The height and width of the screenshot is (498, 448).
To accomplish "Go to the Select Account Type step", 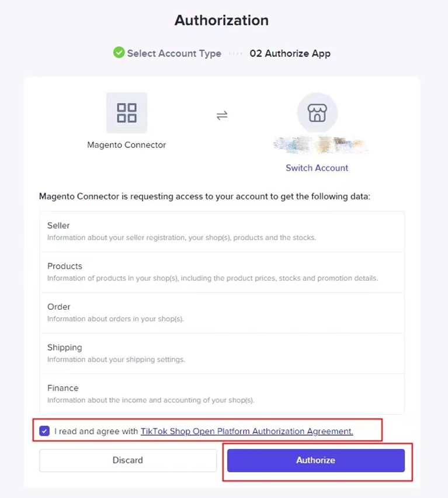I will (x=174, y=53).
